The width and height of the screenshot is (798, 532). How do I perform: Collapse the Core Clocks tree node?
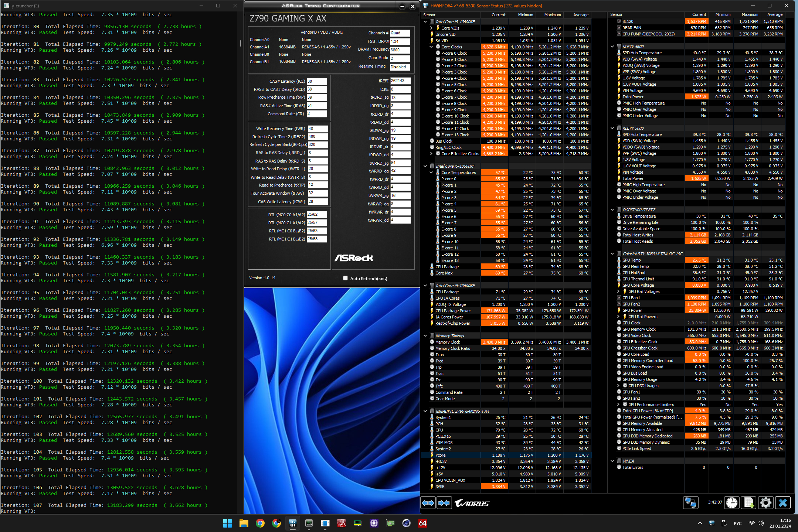431,47
